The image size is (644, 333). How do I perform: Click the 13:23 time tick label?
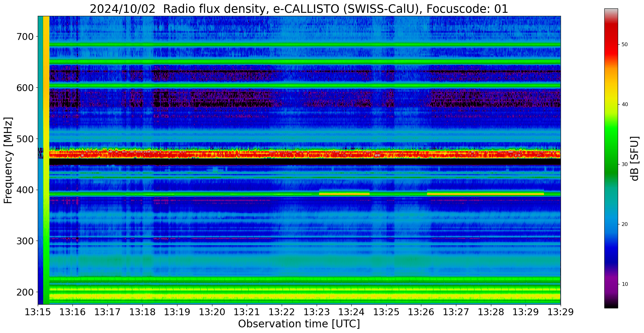coord(317,312)
